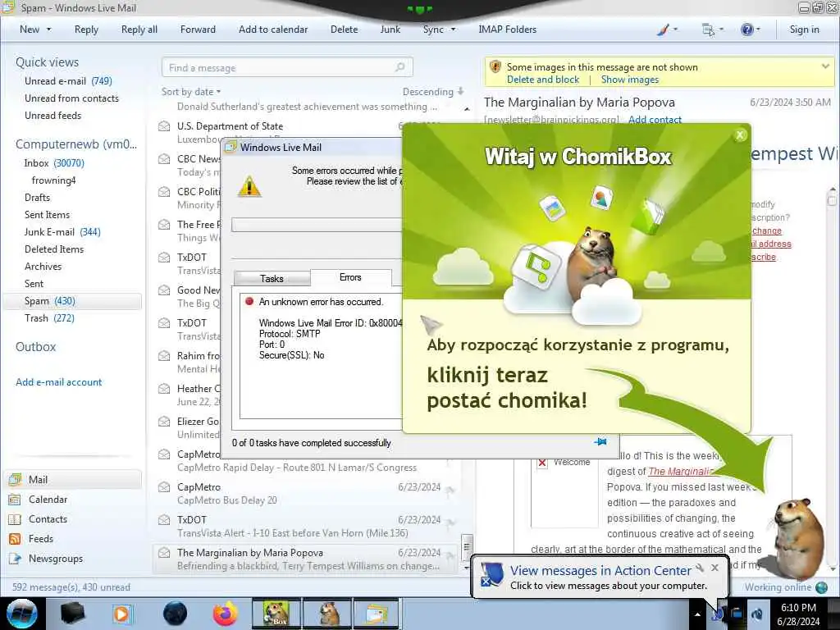This screenshot has height=630, width=840.
Task: Click the Add e-mail account link
Action: click(x=58, y=382)
